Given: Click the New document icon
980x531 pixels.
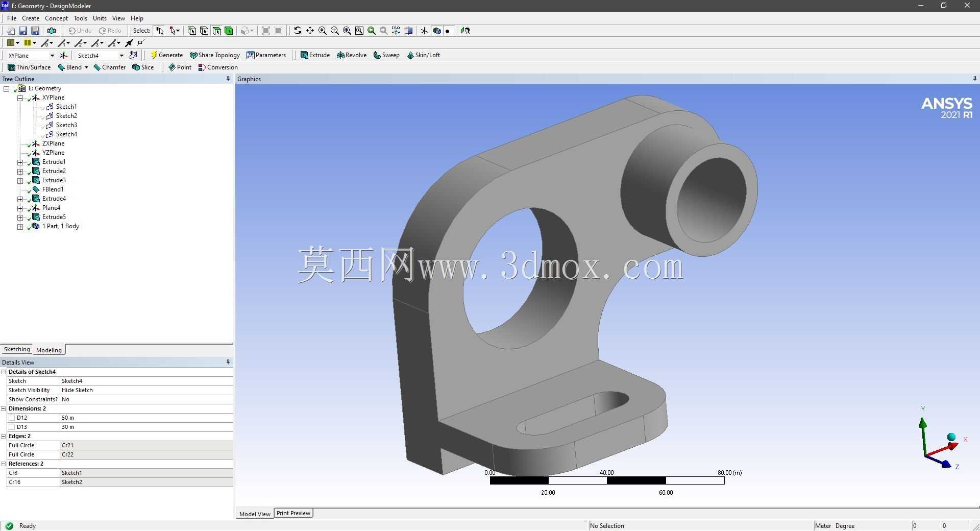Looking at the screenshot, I should tap(11, 31).
